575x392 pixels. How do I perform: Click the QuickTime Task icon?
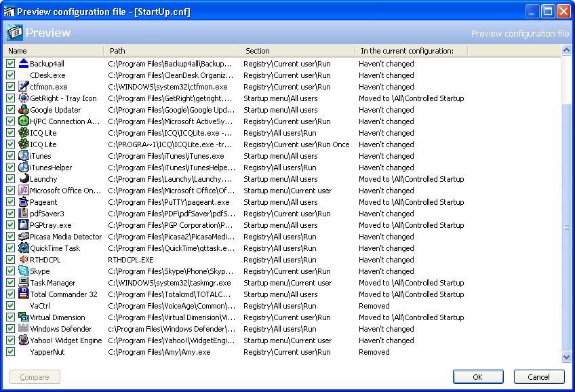(24, 248)
